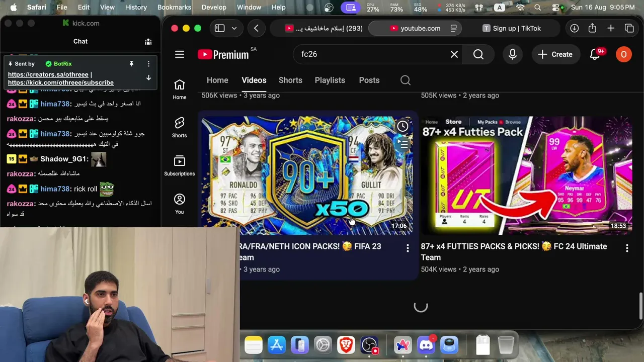Screen dimensions: 644x362
Task: Open the creators.sa/othreee link
Action: pyautogui.click(x=48, y=74)
